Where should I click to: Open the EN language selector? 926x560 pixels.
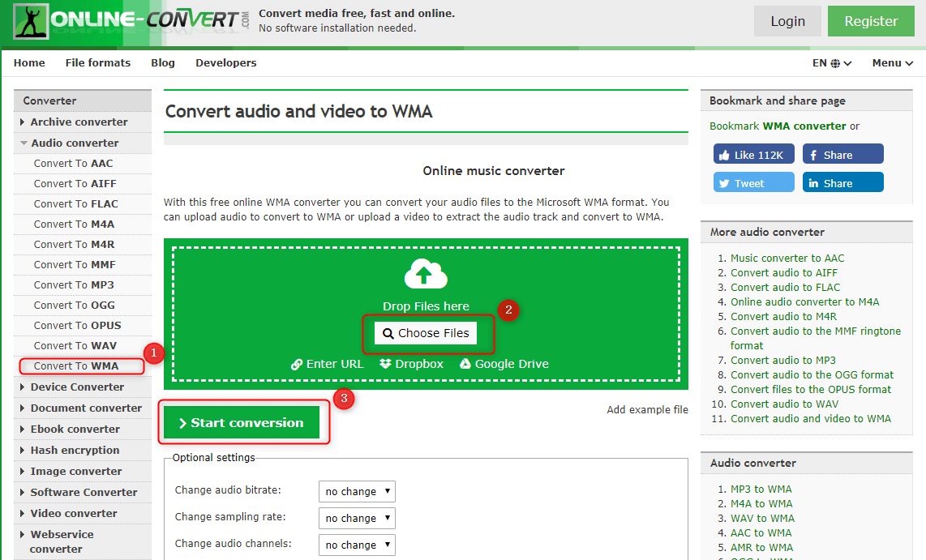(x=831, y=63)
